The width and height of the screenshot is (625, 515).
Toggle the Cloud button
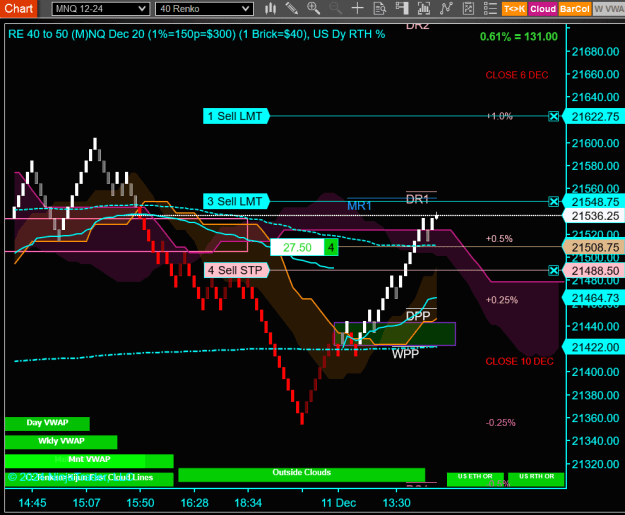point(542,9)
